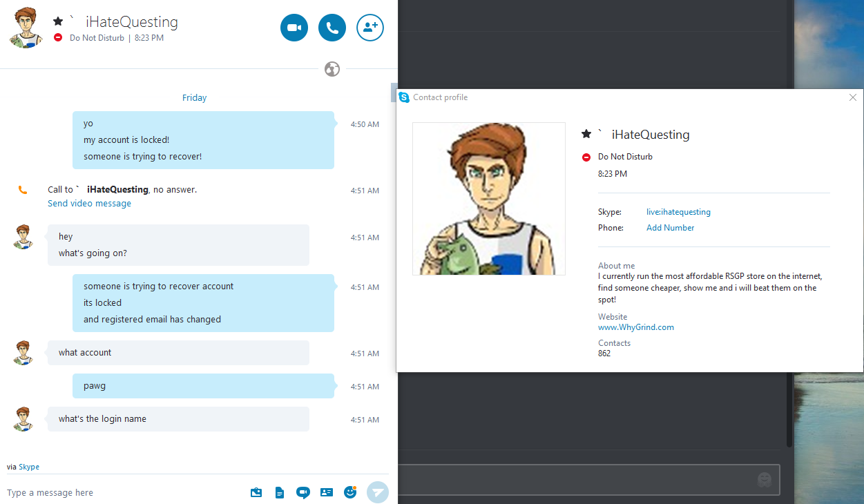Open the live:ihatequesting Skype name link
This screenshot has height=504, width=864.
(678, 212)
